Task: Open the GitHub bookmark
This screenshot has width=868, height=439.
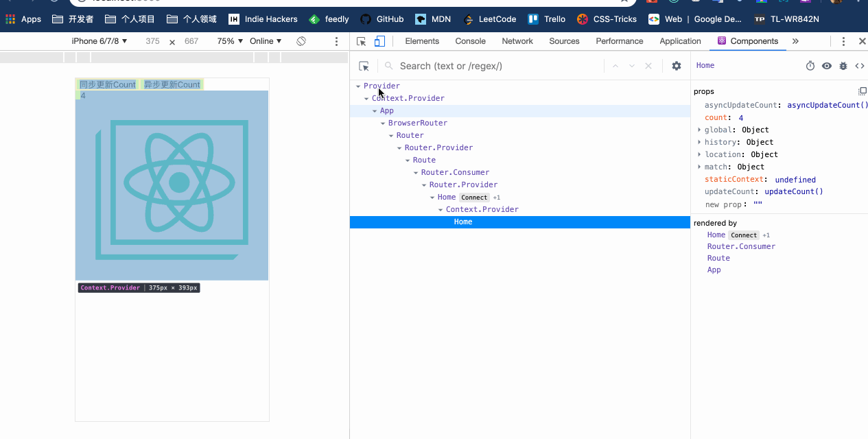Action: 382,19
